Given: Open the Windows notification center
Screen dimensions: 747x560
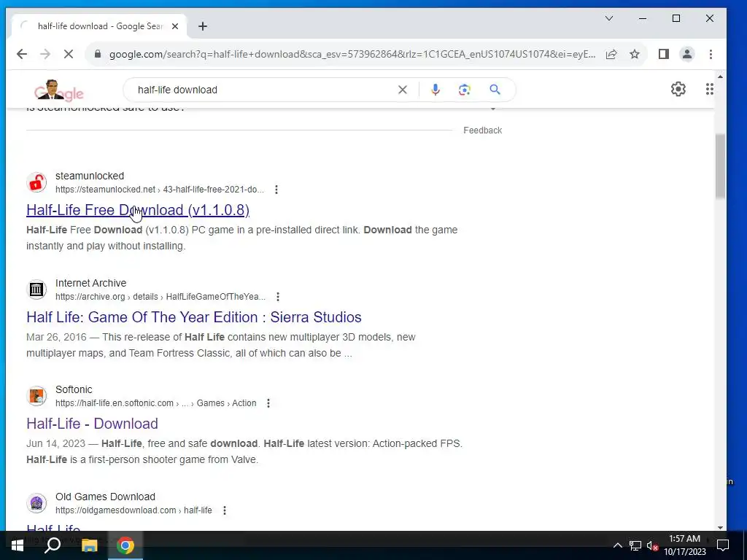Looking at the screenshot, I should [x=723, y=545].
